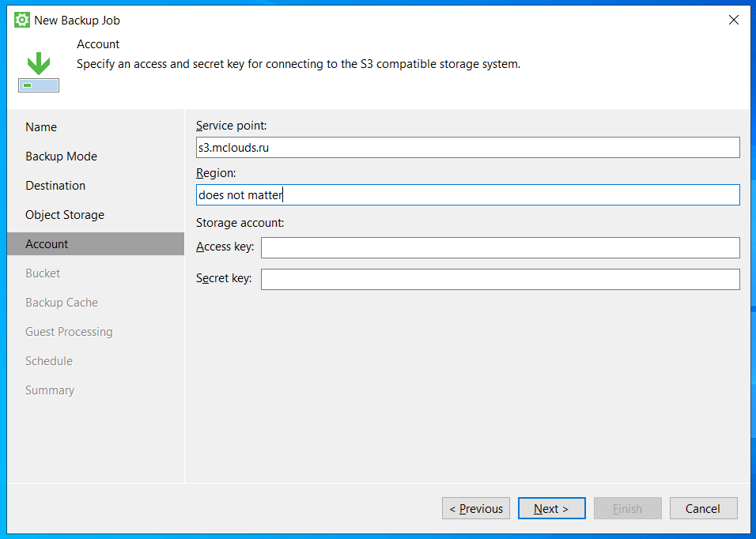Click the Bucket step in sidebar
756x539 pixels.
[43, 273]
